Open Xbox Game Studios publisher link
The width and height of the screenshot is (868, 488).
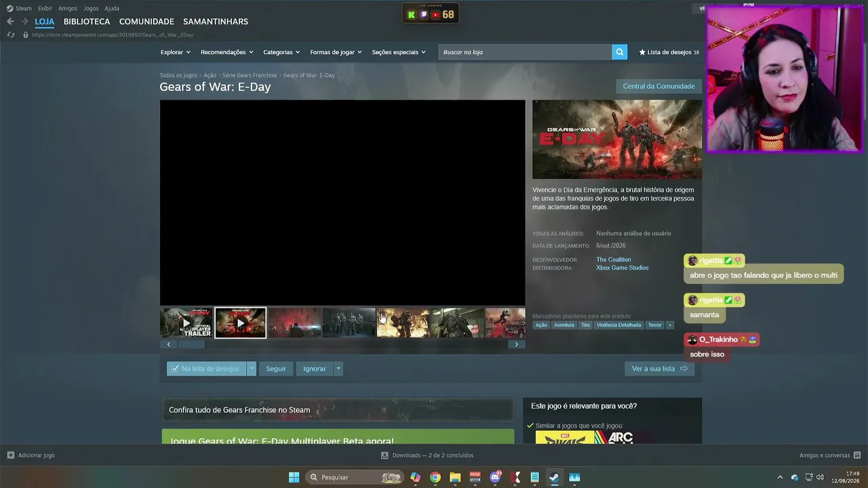[x=623, y=268]
